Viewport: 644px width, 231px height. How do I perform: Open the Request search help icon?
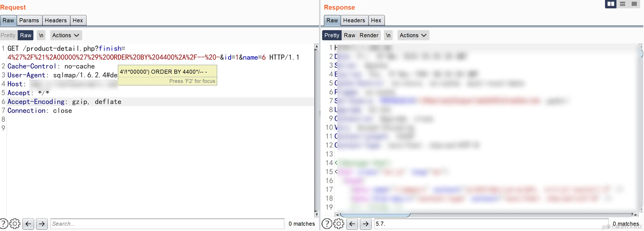[4, 224]
